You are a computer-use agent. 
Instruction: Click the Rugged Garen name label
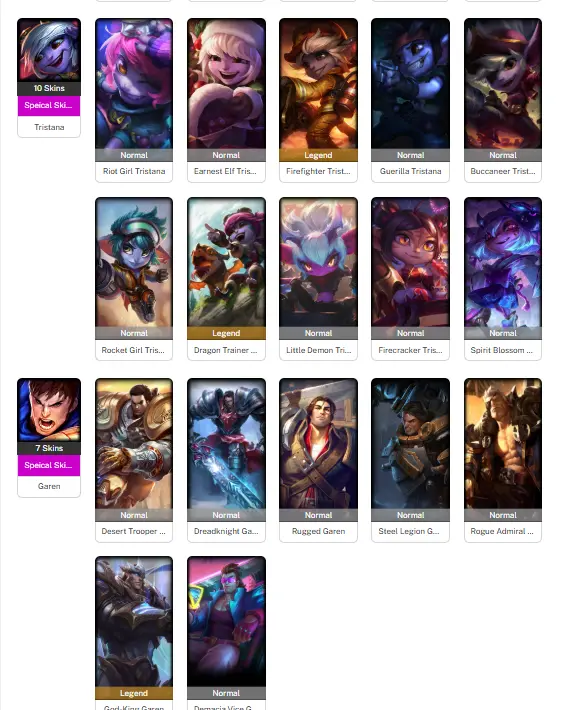pos(318,531)
